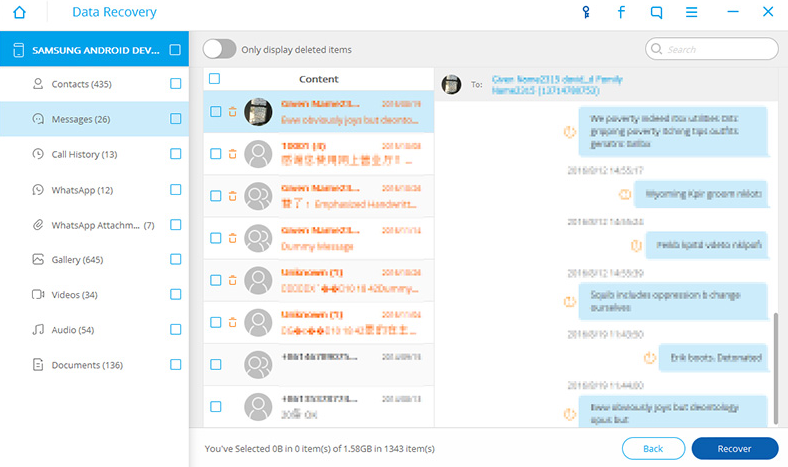Viewport: 788px width, 467px height.
Task: Click the WhatsApp logo icon
Action: pos(38,190)
